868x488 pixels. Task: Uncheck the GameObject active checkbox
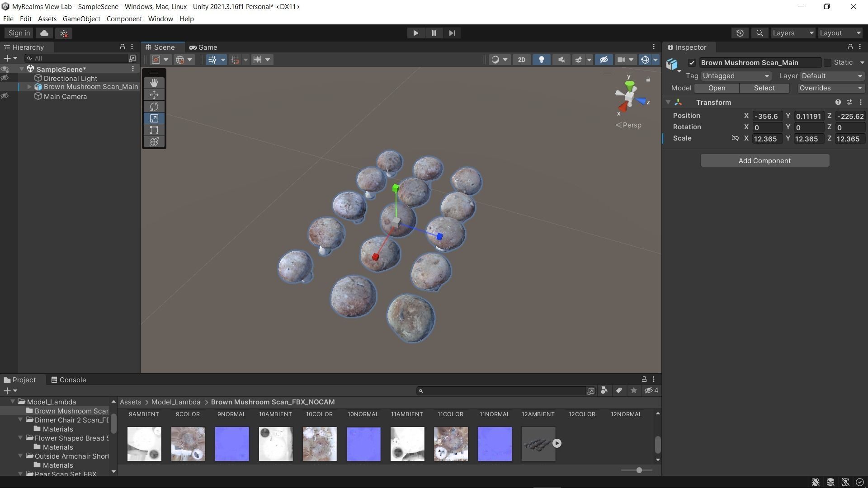click(x=692, y=63)
